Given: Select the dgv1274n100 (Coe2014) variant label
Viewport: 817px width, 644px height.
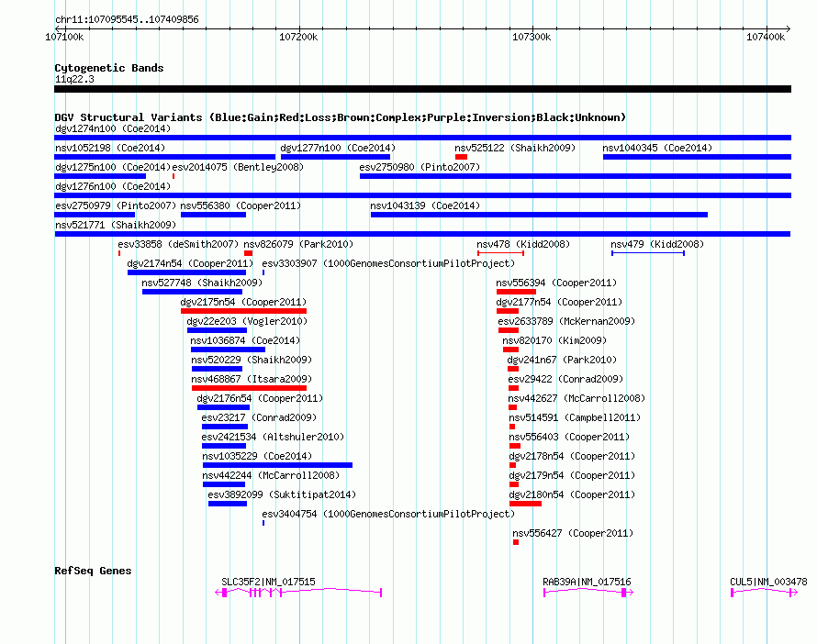Looking at the screenshot, I should (x=113, y=128).
